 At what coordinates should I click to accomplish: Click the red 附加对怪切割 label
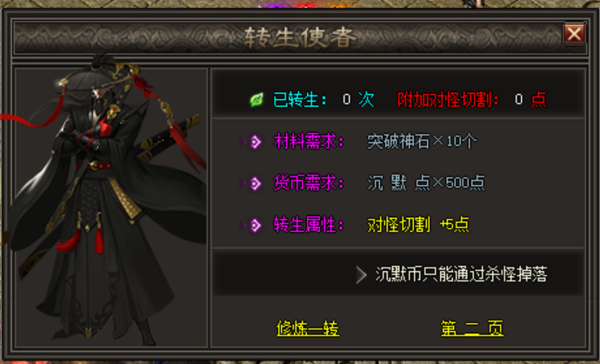click(448, 100)
